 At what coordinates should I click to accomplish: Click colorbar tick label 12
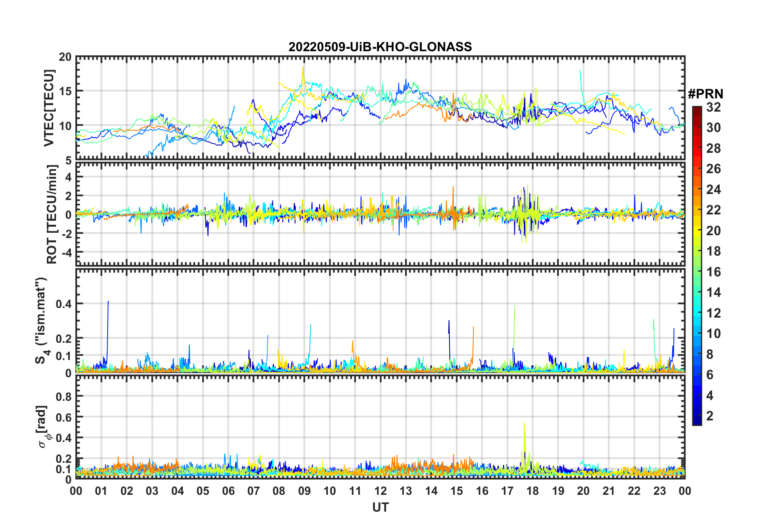pos(713,313)
